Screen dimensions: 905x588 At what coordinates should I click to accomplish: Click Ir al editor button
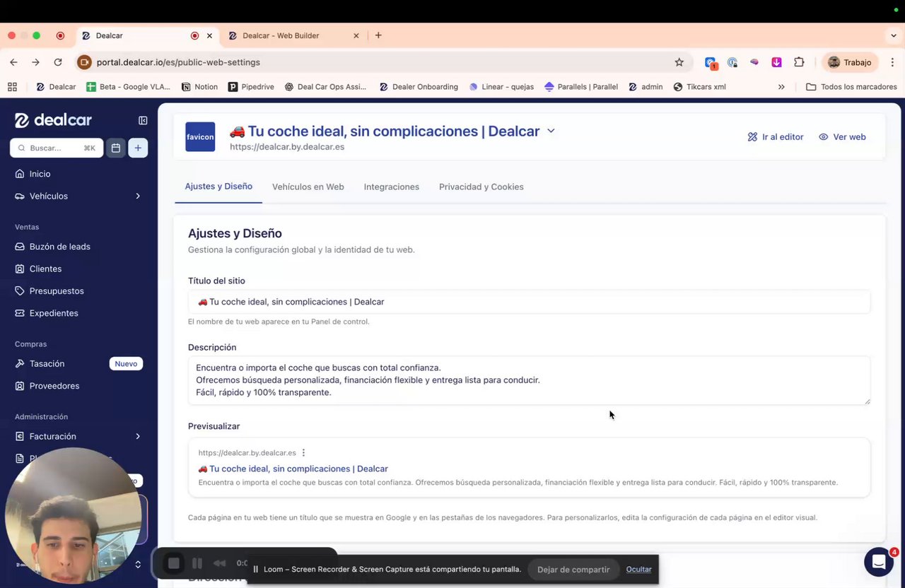click(x=776, y=137)
